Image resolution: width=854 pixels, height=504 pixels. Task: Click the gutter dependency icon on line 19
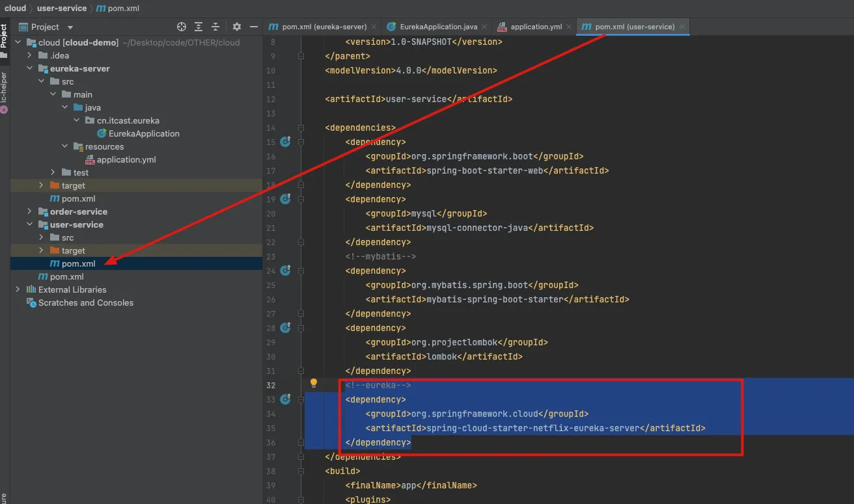285,198
